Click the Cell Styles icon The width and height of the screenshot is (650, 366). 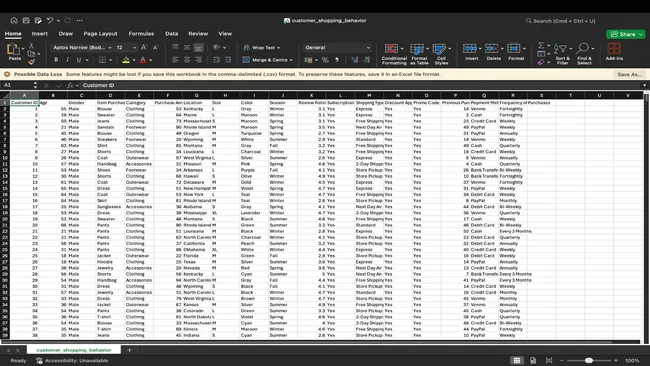(x=439, y=49)
